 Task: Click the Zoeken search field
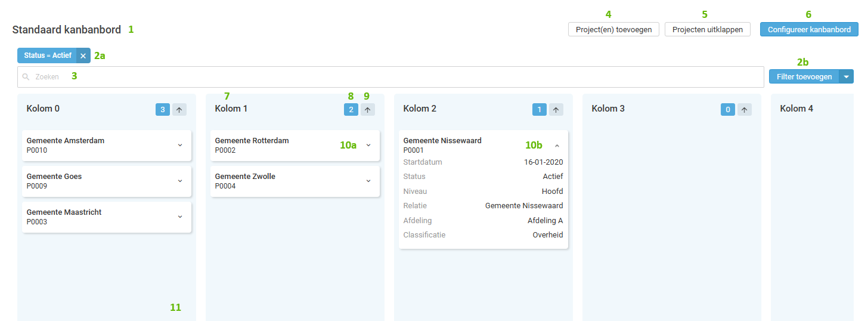coord(390,77)
